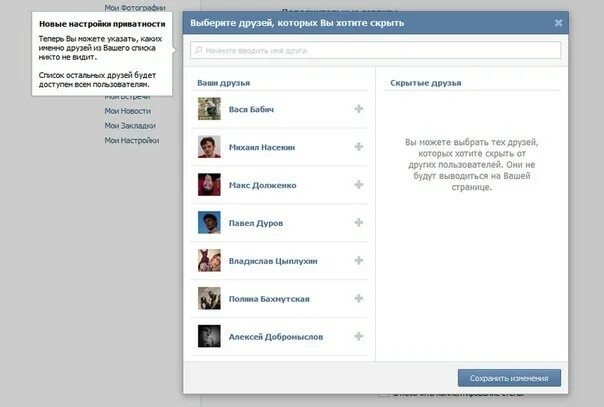Viewport: 604px width, 407px height.
Task: Add Владислав Цыплухин to hidden friends
Action: (x=359, y=260)
